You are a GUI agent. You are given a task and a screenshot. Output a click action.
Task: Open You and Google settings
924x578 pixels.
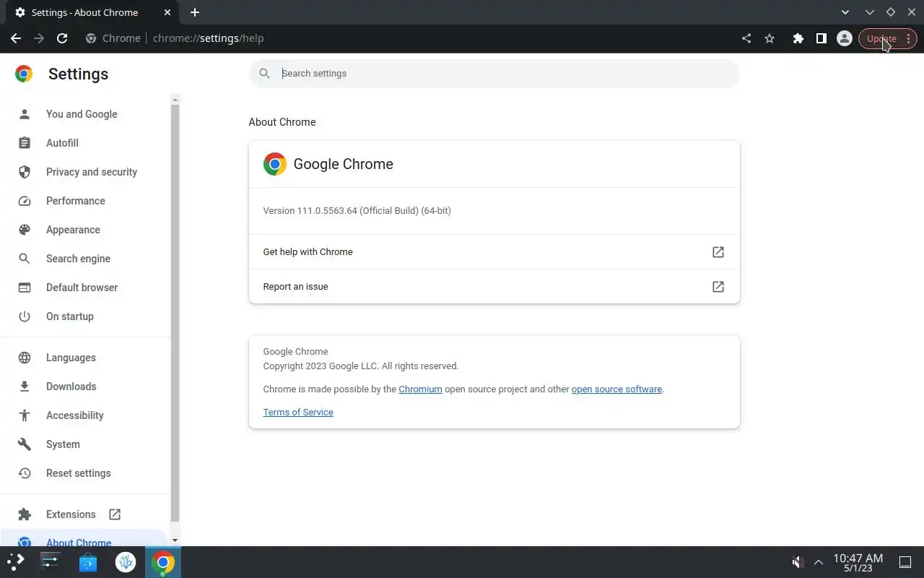point(82,114)
